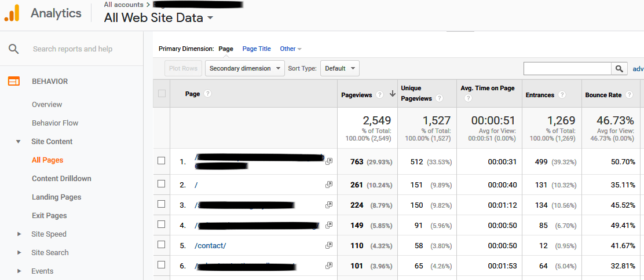Open the external link icon for row 2
Image resolution: width=644 pixels, height=280 pixels.
(329, 185)
